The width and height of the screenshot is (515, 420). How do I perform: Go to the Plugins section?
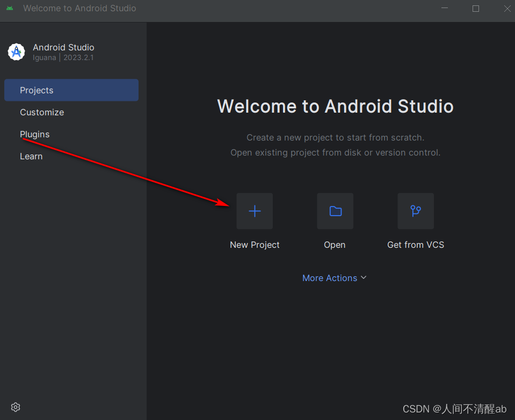(x=34, y=134)
